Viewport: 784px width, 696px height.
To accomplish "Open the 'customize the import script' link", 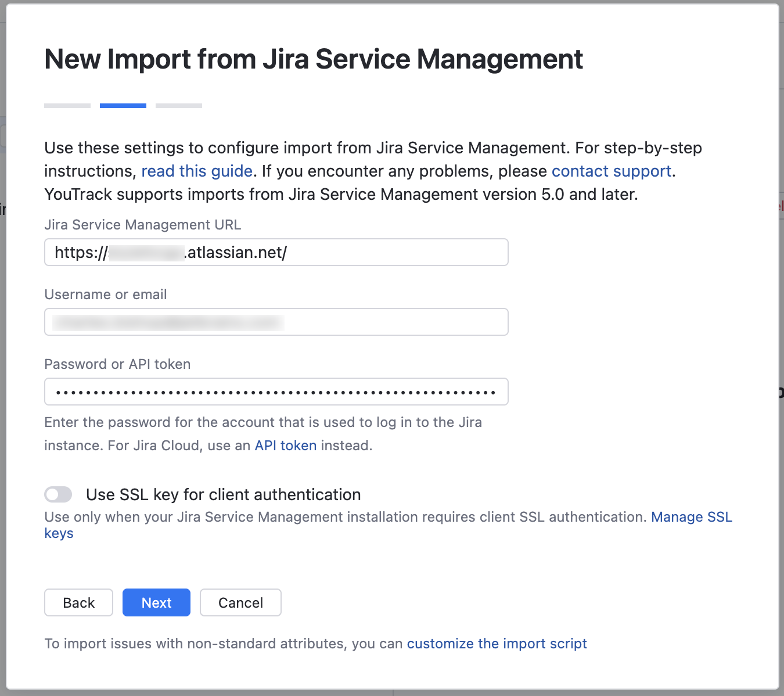I will pos(497,643).
